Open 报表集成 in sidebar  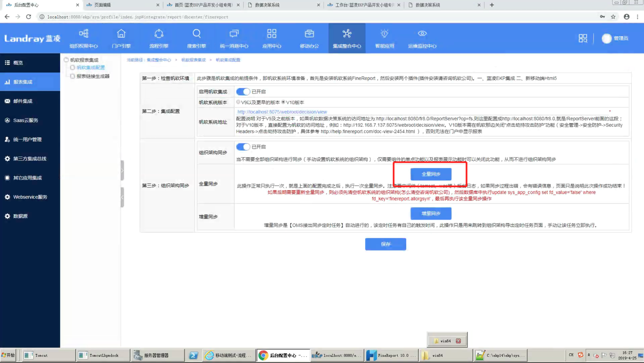point(30,82)
